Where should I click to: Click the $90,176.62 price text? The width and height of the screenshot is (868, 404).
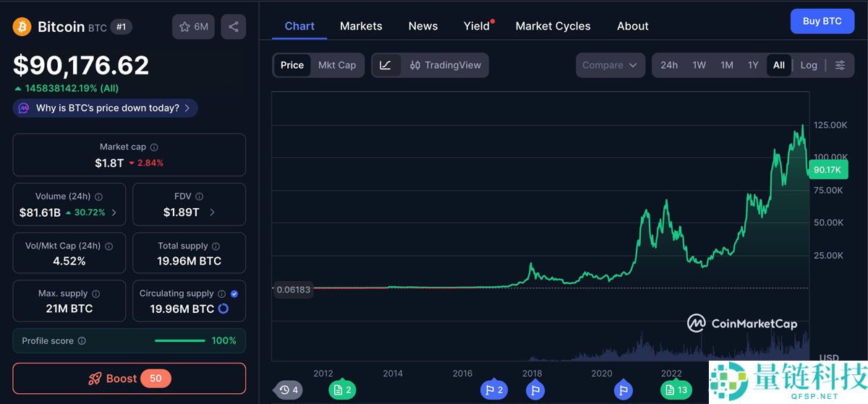click(81, 66)
